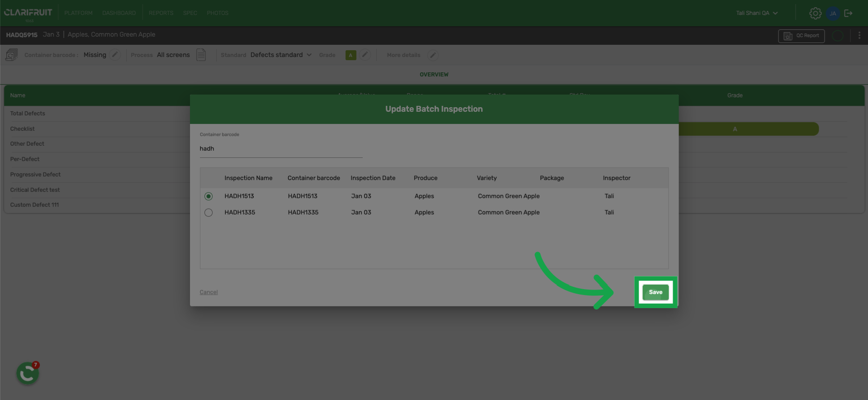The height and width of the screenshot is (400, 868).
Task: Open the chat support widget
Action: pos(28,373)
